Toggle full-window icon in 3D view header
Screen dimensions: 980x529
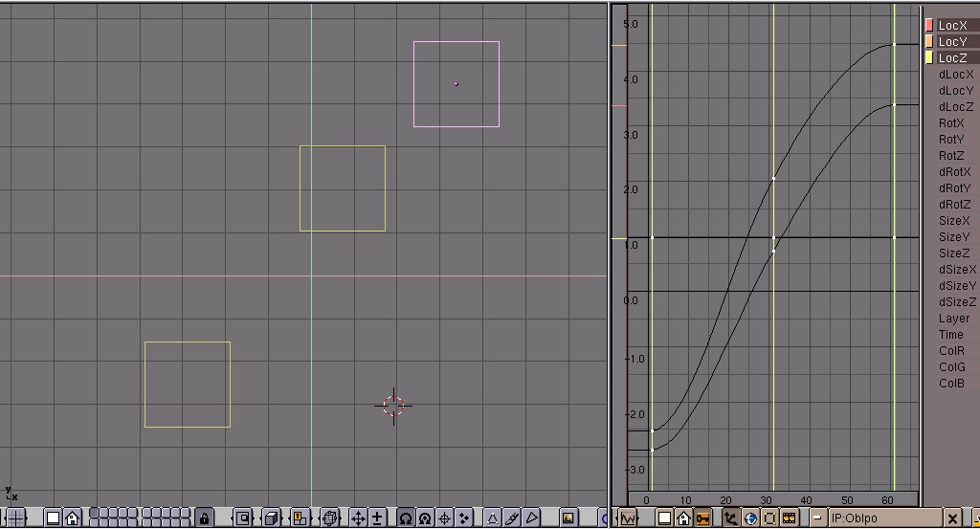(54, 518)
